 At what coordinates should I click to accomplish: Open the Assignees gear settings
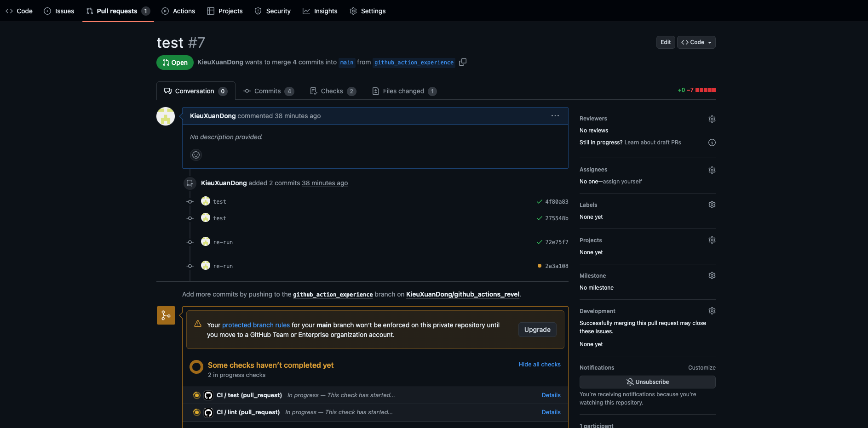(x=712, y=170)
